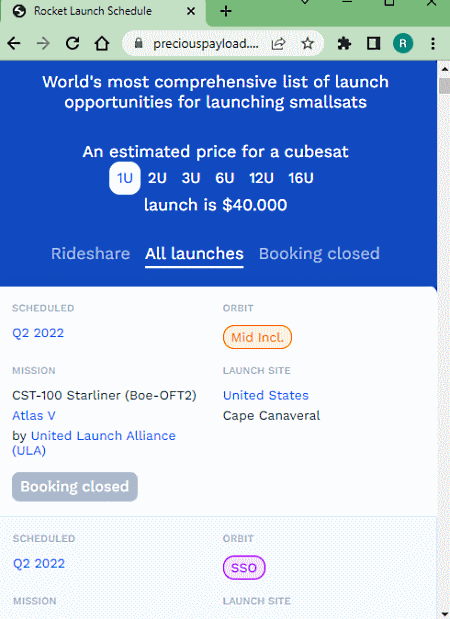Open the side panel icon
Screen dimensions: 450x619
pos(373,43)
